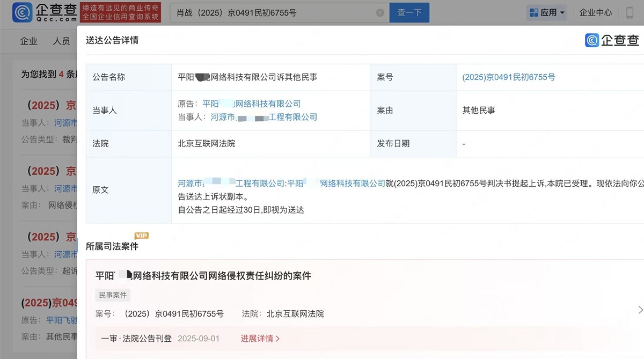The width and height of the screenshot is (644, 359).
Task: Open the 应用 dropdown menu
Action: [x=546, y=12]
